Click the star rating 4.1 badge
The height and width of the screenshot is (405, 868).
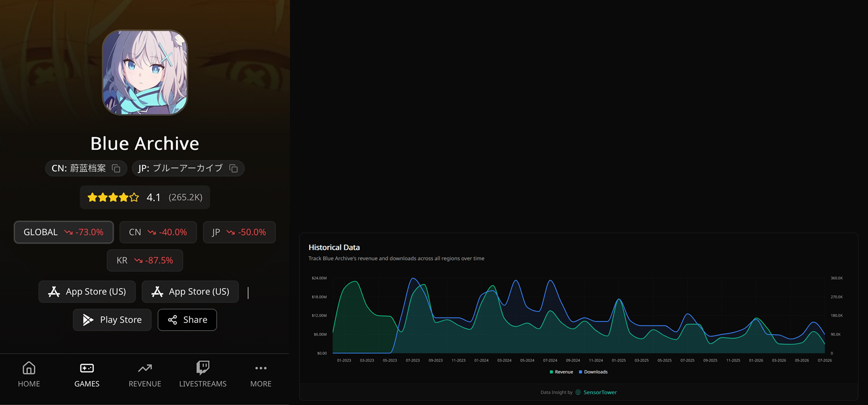click(x=145, y=197)
